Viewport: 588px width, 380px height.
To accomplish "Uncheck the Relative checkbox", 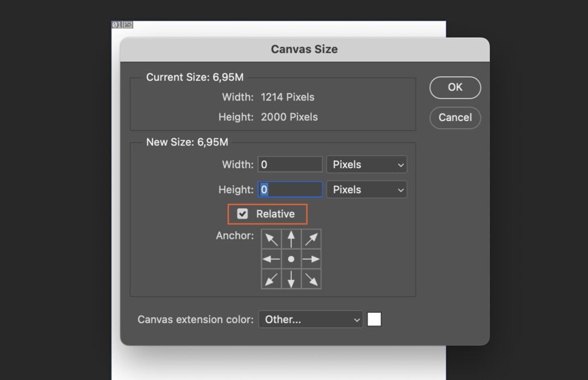I will pos(242,213).
